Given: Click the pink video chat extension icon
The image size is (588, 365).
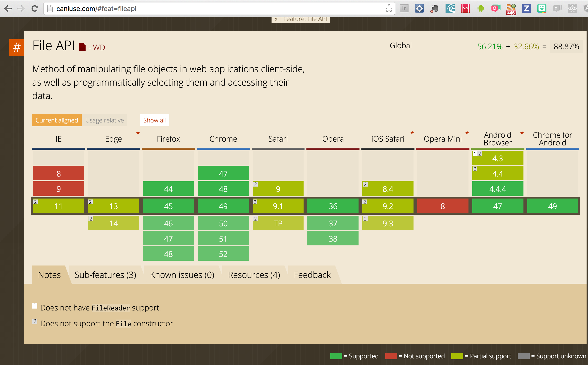Looking at the screenshot, I should click(x=496, y=8).
